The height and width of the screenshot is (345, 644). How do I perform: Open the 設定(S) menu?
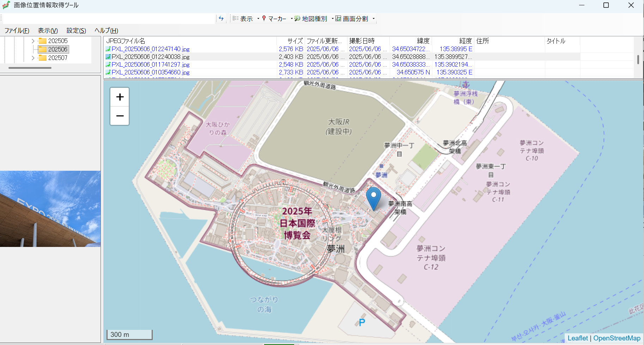[76, 31]
